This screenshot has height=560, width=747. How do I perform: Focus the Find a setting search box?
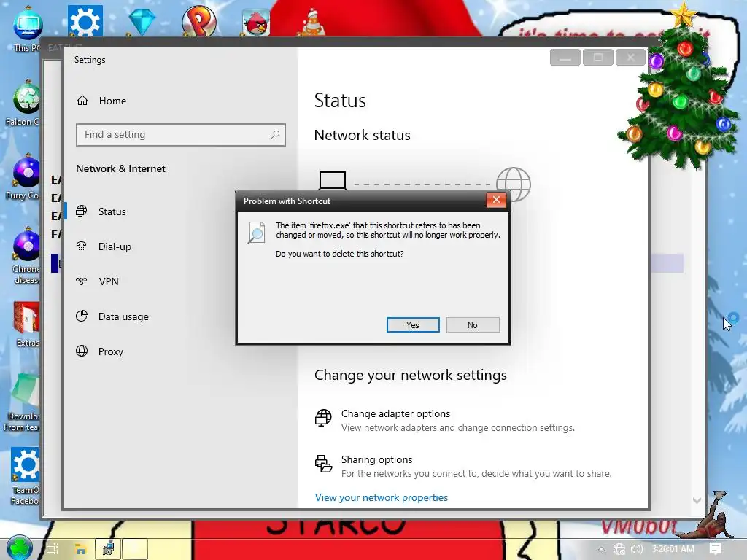coord(181,135)
